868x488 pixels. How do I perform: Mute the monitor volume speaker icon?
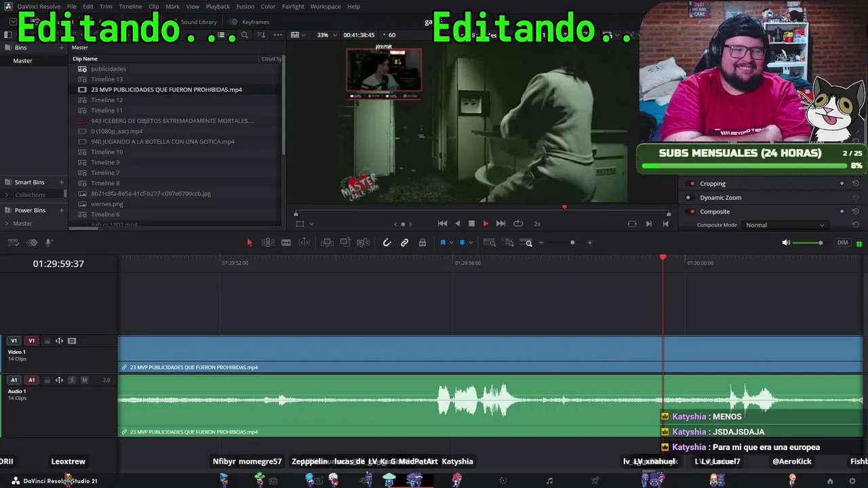786,243
